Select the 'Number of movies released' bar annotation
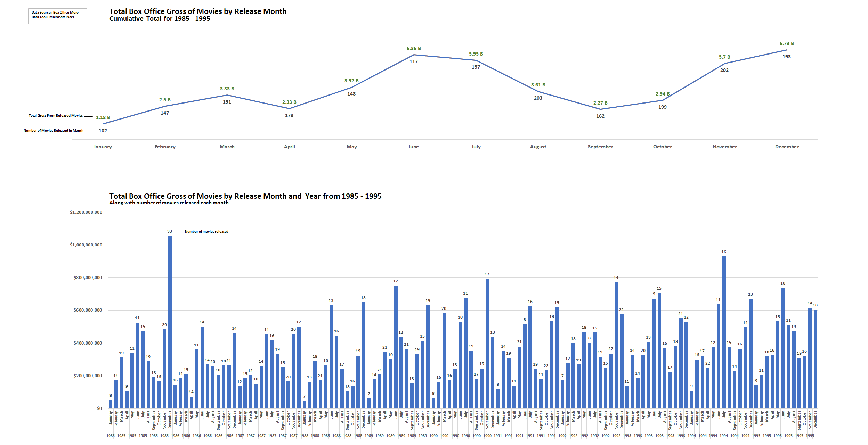The height and width of the screenshot is (445, 868). pos(206,232)
